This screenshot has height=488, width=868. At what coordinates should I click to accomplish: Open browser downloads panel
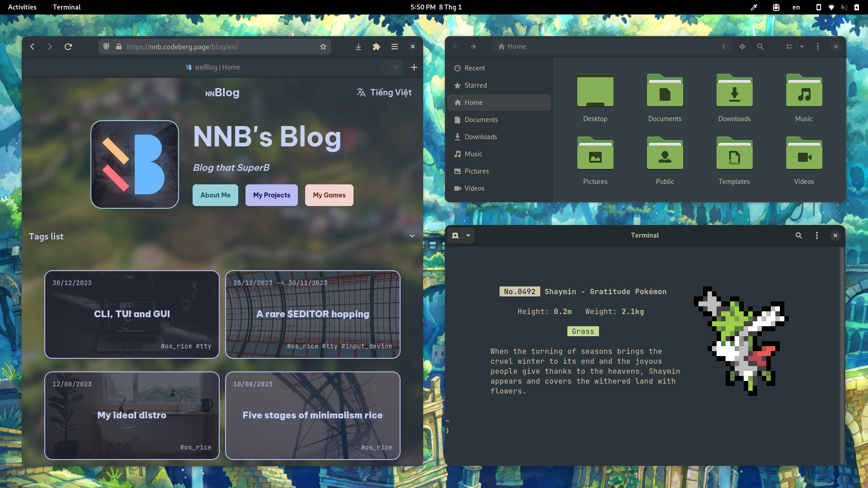359,47
